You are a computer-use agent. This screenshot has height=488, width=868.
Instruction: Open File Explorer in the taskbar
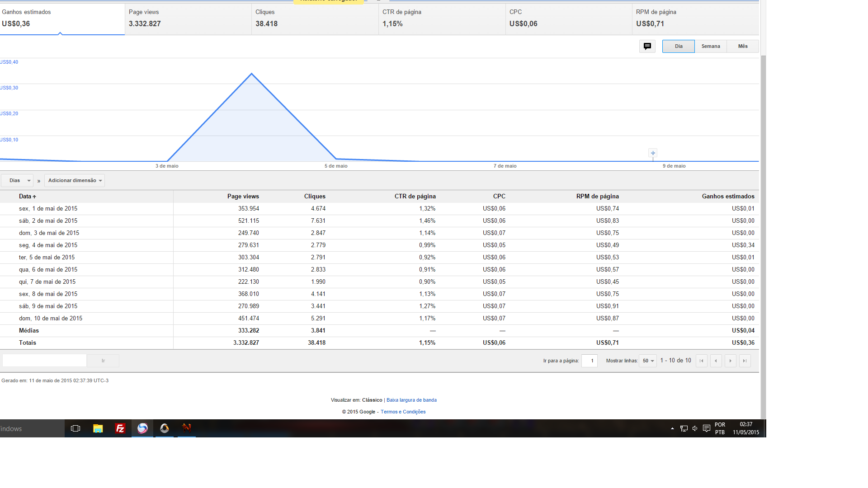pos(98,428)
